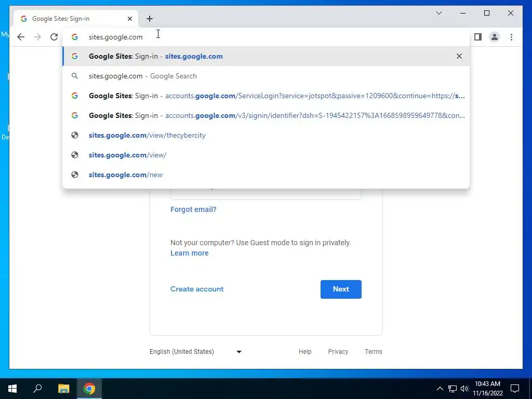This screenshot has width=532, height=399.
Task: Click the globe icon beside sites.google.com/new
Action: pyautogui.click(x=75, y=175)
